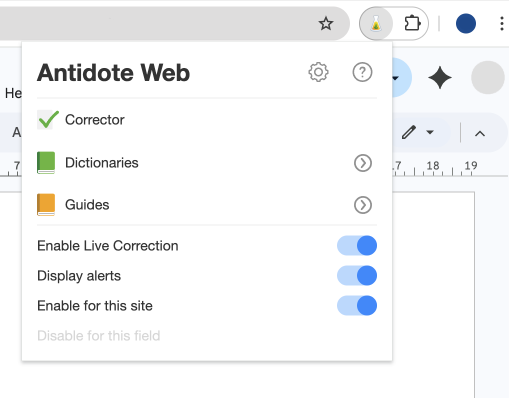Bookmark this page with the star icon
Viewport: 509px width, 398px height.
326,24
